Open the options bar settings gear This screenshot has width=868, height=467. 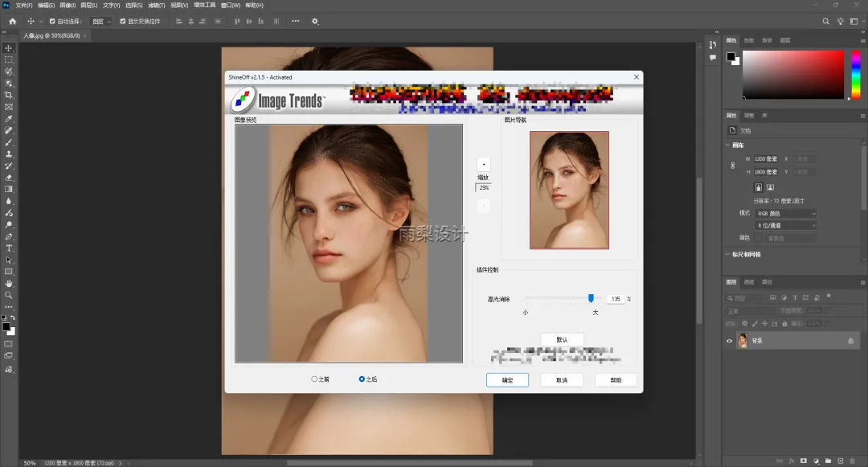pos(315,21)
